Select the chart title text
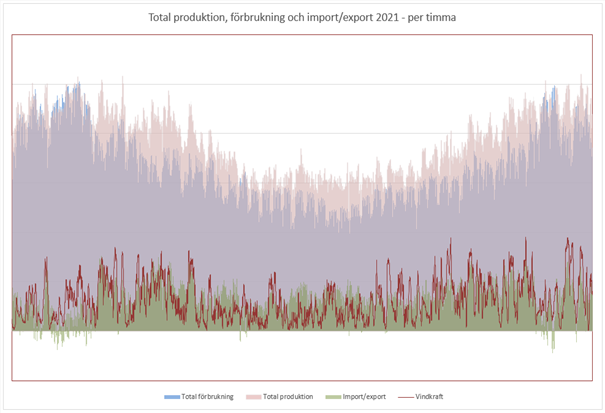The height and width of the screenshot is (413, 605). point(302,17)
